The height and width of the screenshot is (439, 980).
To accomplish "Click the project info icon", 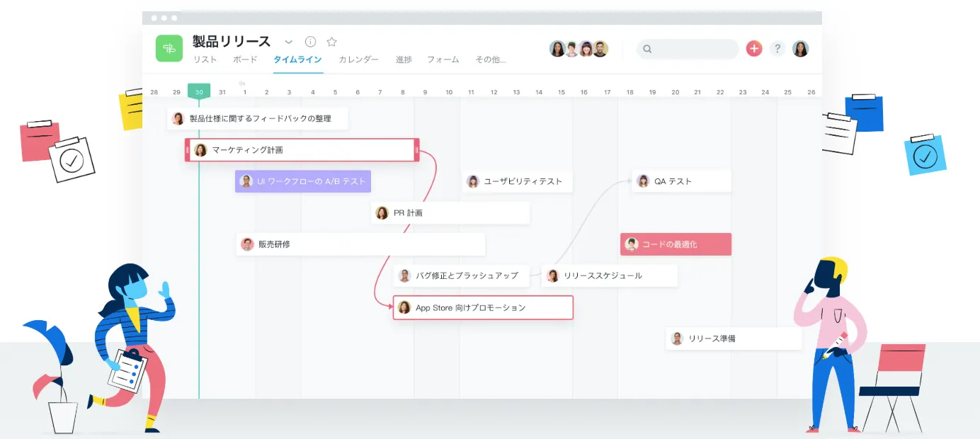I will coord(310,42).
